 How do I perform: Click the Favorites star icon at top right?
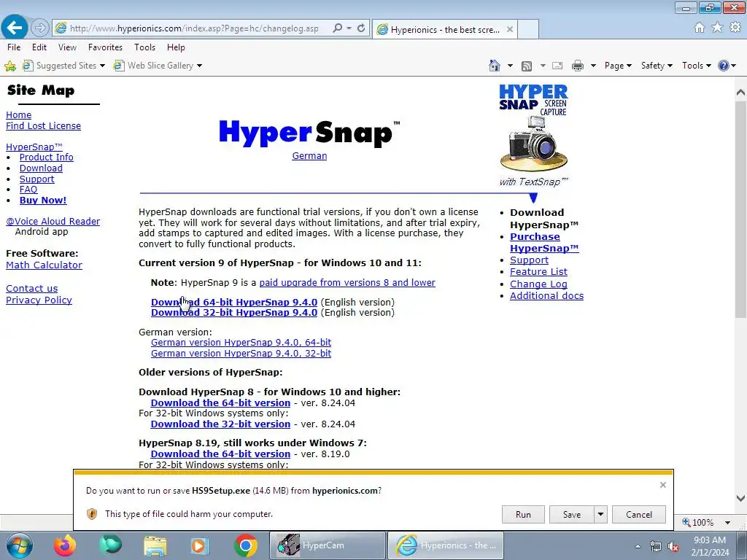[717, 28]
